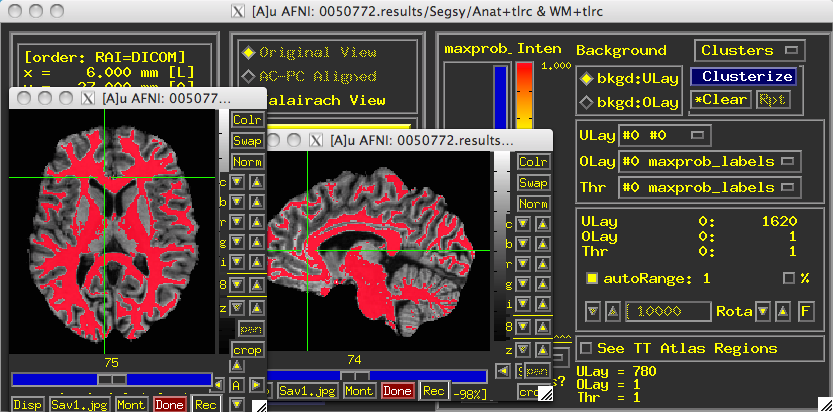
Task: Click Done button in axial viewer
Action: click(169, 405)
